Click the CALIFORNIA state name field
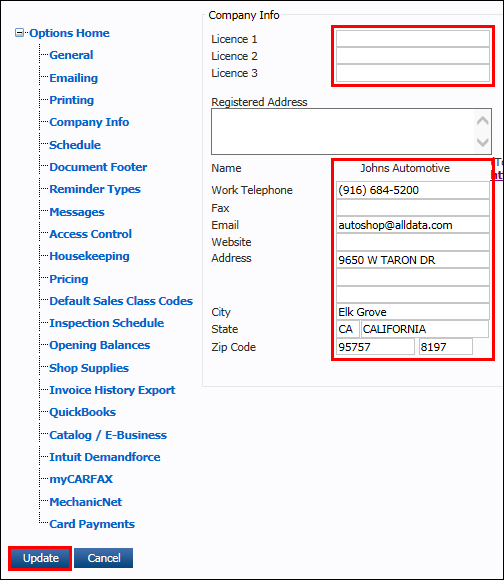 click(x=425, y=329)
